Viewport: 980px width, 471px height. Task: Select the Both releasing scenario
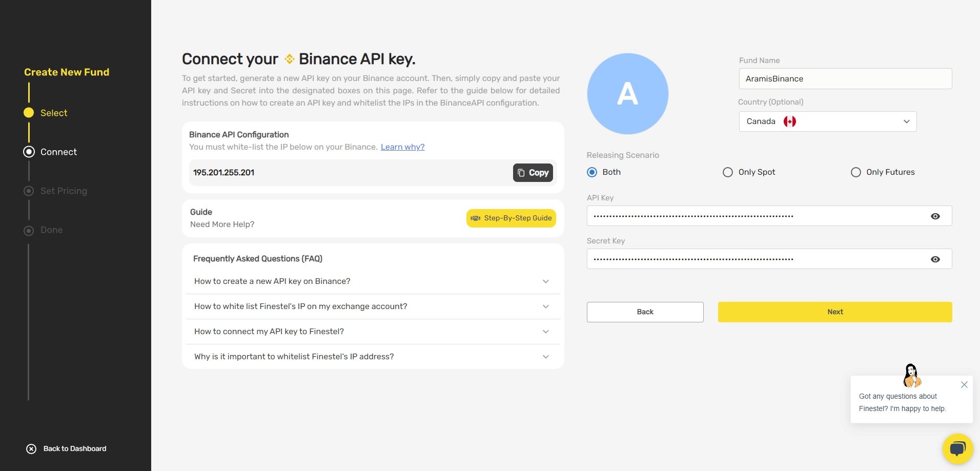pos(592,172)
